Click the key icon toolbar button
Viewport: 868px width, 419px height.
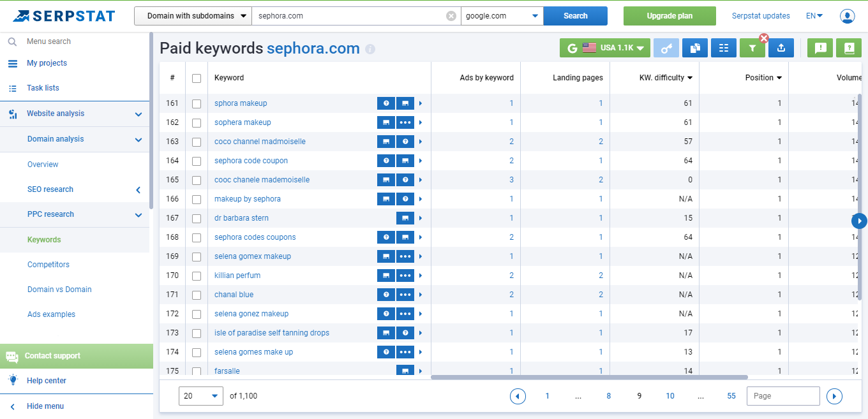tap(666, 48)
